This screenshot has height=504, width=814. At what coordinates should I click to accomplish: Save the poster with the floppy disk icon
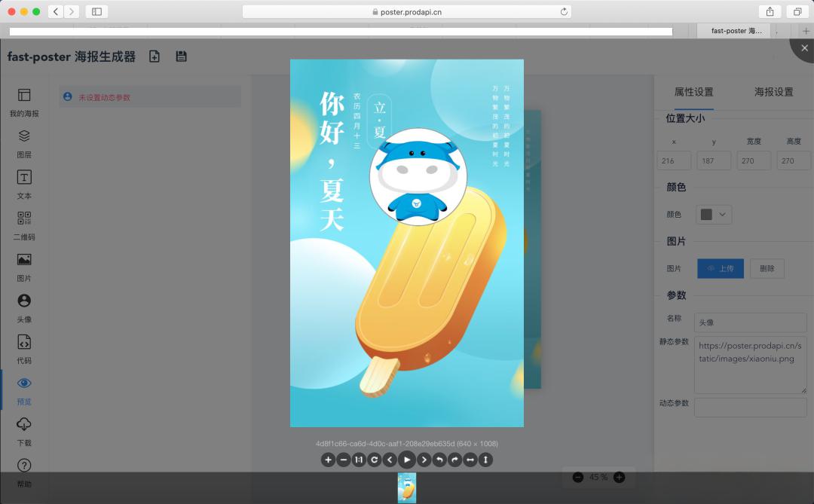181,56
